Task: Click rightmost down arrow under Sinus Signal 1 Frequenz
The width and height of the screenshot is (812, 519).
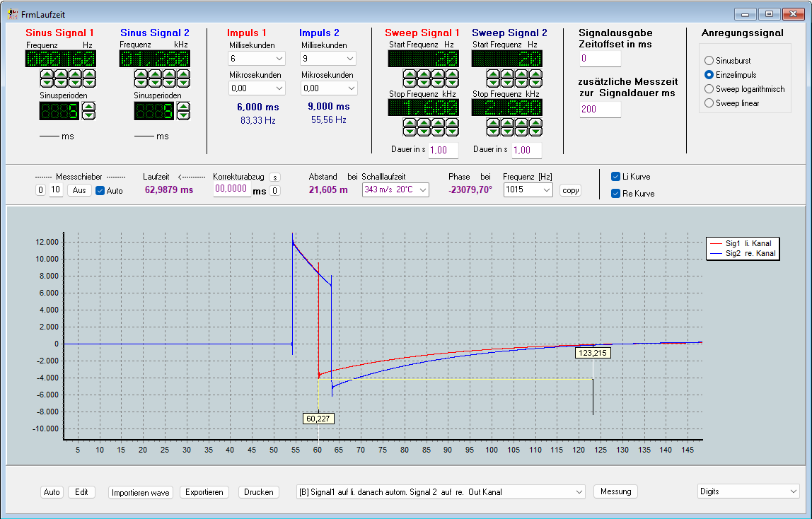Action: click(89, 82)
